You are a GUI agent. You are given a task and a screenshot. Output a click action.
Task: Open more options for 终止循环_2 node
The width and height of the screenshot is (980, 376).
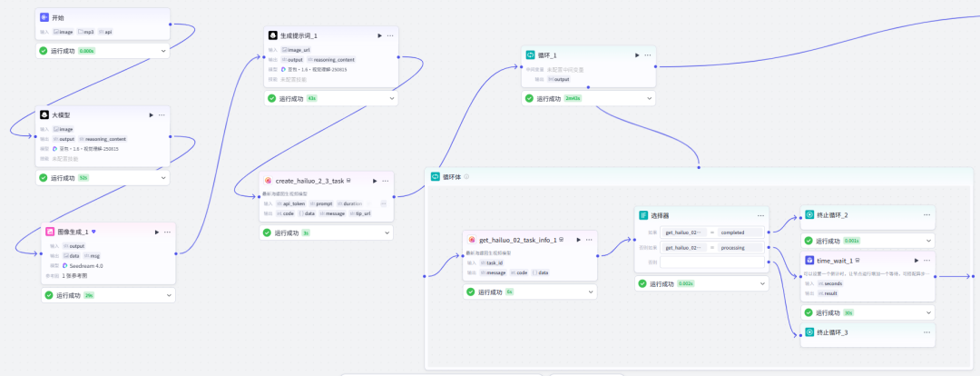click(926, 215)
